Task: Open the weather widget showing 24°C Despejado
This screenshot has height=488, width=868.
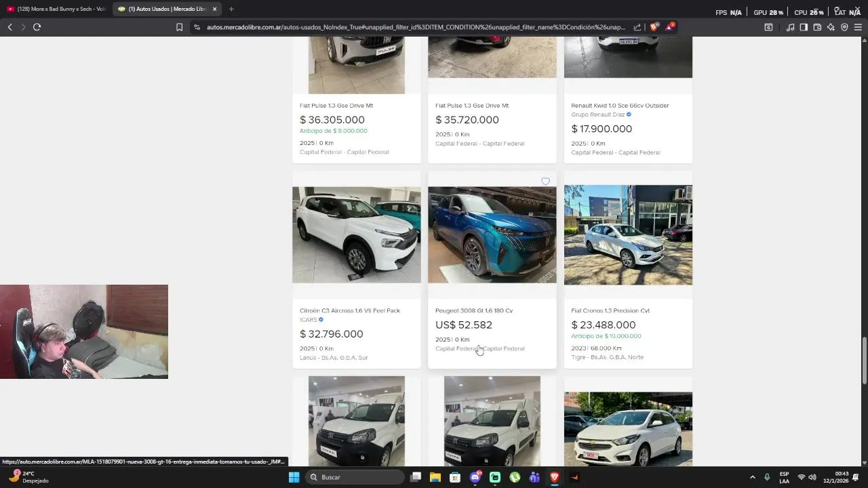Action: point(29,477)
